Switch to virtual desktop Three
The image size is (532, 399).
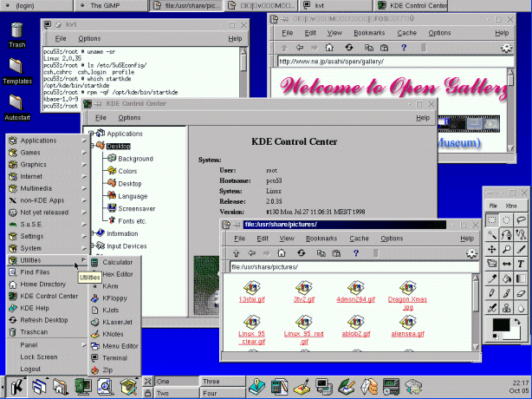[222, 382]
